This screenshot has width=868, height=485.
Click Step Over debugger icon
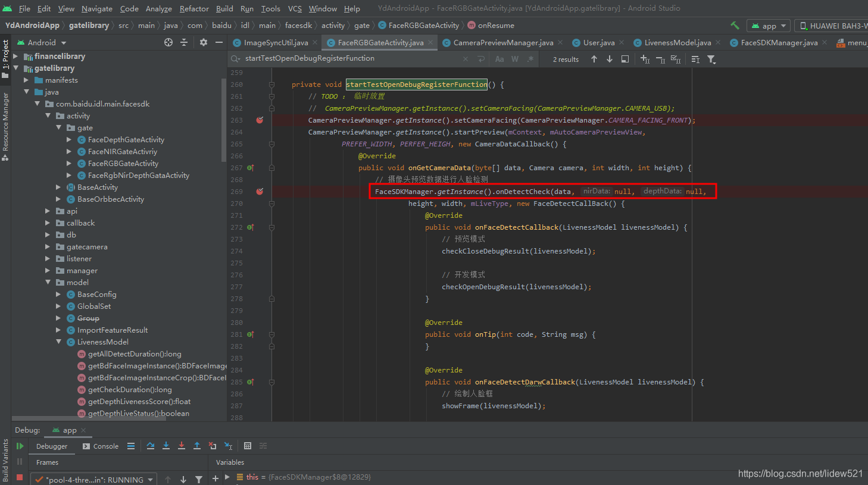(151, 446)
